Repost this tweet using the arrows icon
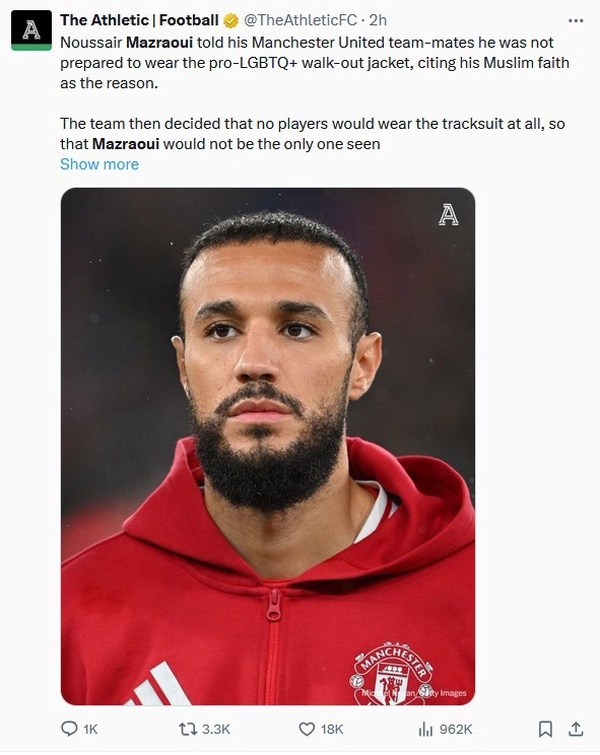The width and height of the screenshot is (600, 755). point(187,729)
